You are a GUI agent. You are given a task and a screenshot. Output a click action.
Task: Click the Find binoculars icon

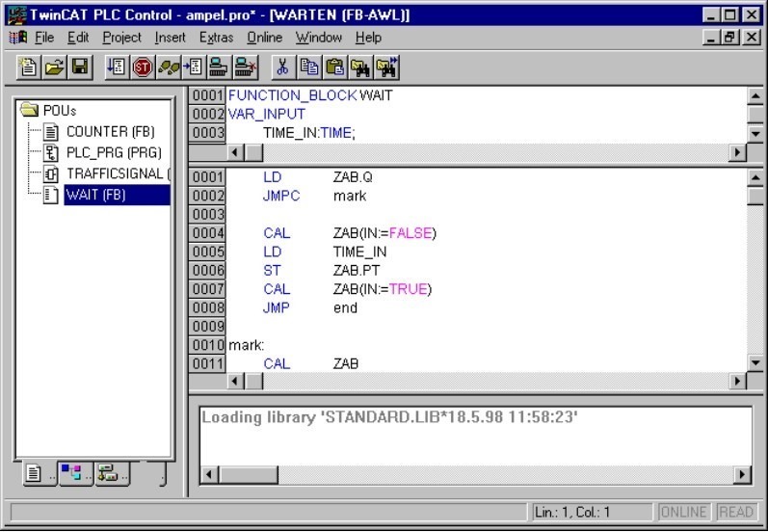click(360, 66)
